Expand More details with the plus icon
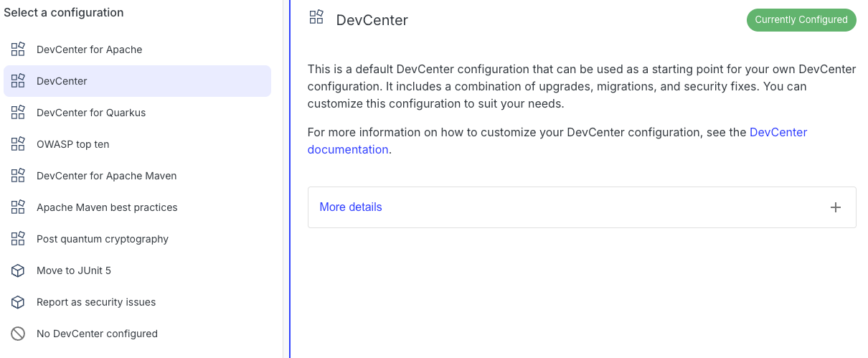The height and width of the screenshot is (358, 868). coord(835,207)
